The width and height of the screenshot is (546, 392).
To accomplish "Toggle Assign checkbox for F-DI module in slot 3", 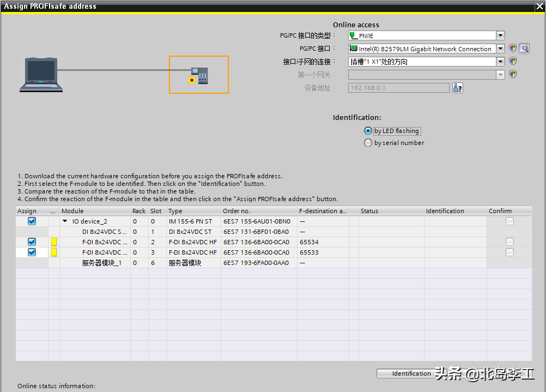I will coord(32,252).
